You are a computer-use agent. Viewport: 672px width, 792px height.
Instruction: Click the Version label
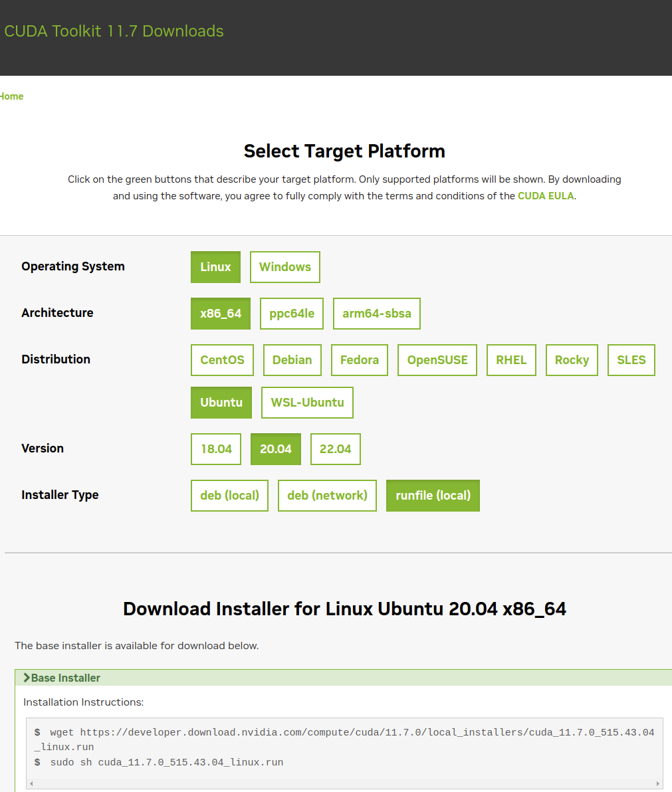[43, 448]
